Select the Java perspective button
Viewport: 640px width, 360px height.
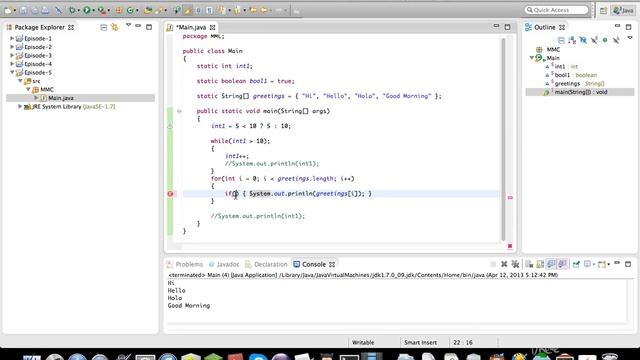coord(623,10)
